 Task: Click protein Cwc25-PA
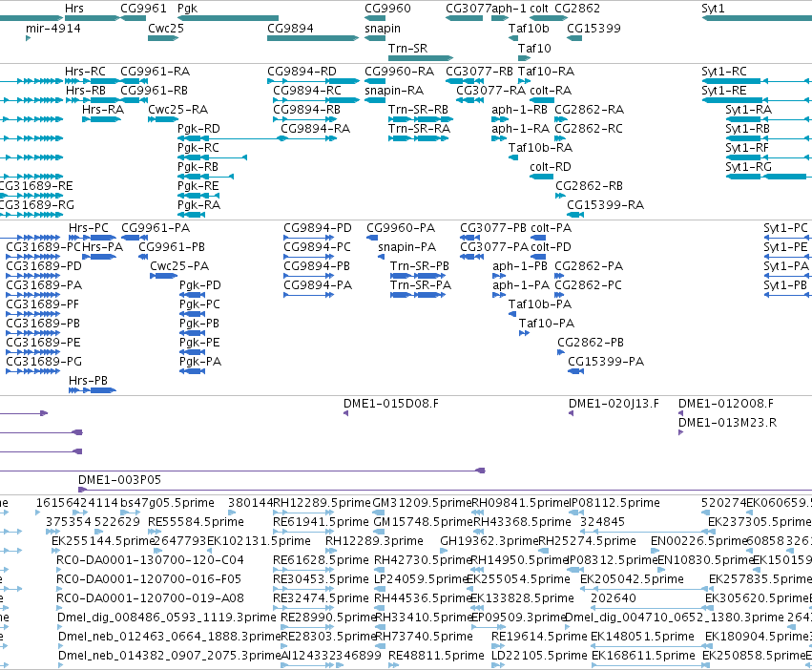tap(179, 266)
